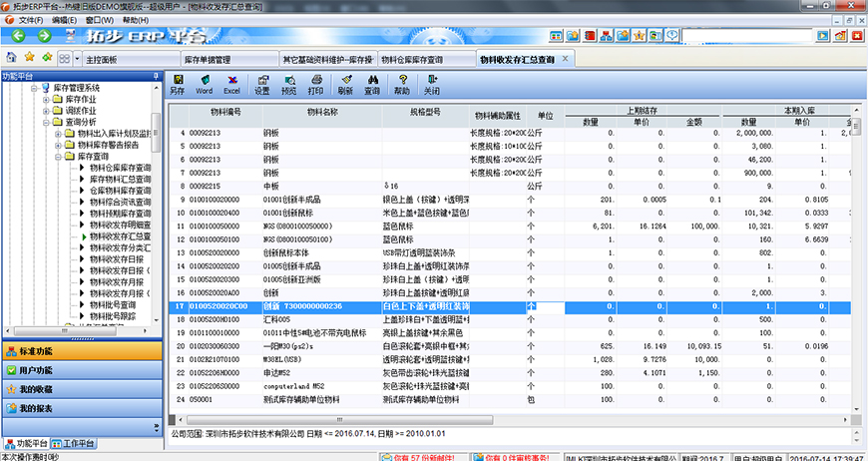Click the home icon beside the tabs

11,58
